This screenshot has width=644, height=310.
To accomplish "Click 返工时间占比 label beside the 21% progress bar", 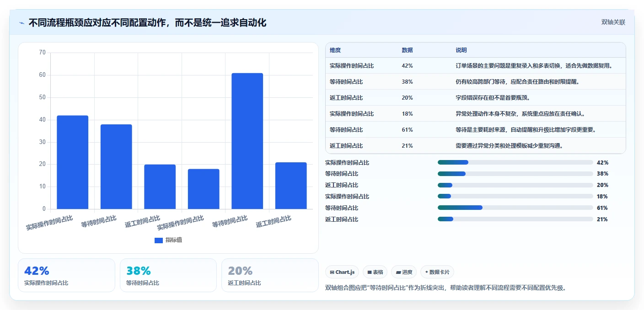I will tap(342, 219).
